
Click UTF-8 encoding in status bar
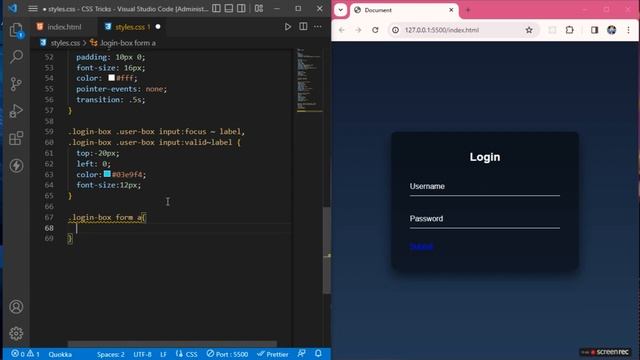142,354
